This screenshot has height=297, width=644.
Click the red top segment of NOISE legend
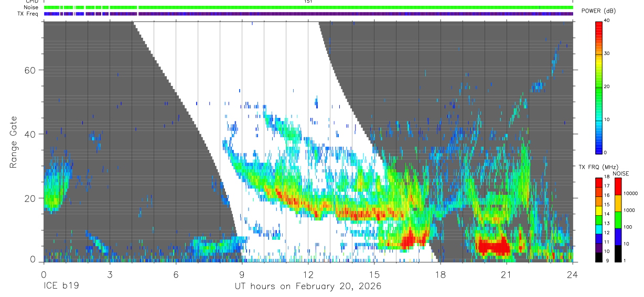tap(617, 186)
